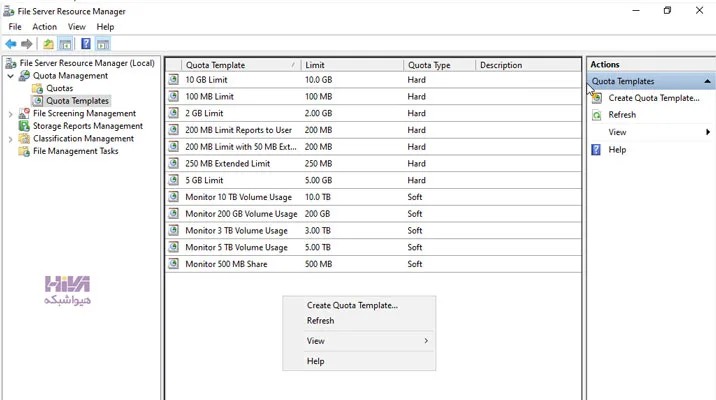
Task: Click icon of 200 MB Limit with 50 MB Ext
Action: coord(174,147)
